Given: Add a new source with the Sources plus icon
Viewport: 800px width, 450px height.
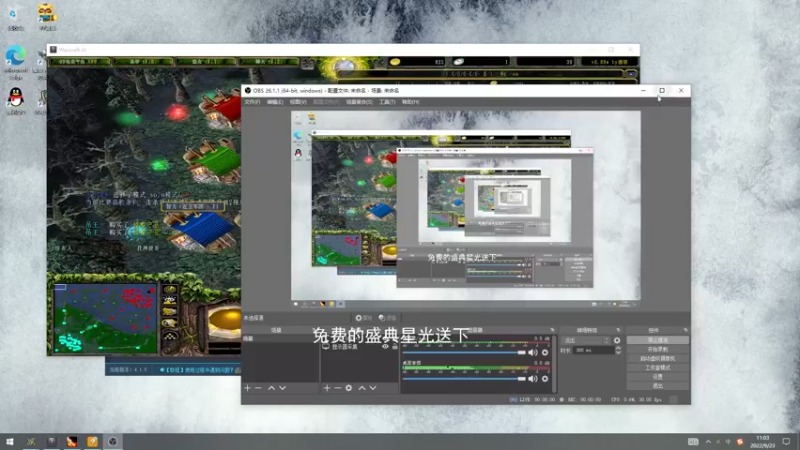Looking at the screenshot, I should click(327, 388).
